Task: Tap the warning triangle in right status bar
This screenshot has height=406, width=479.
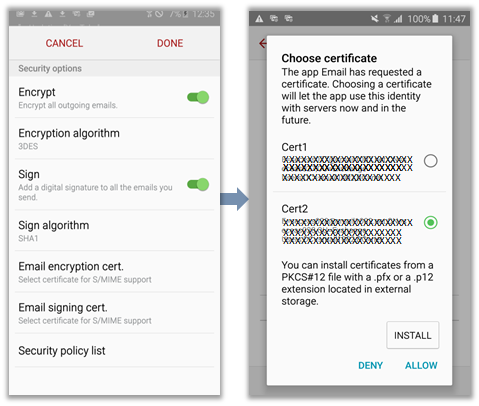Action: click(x=259, y=19)
